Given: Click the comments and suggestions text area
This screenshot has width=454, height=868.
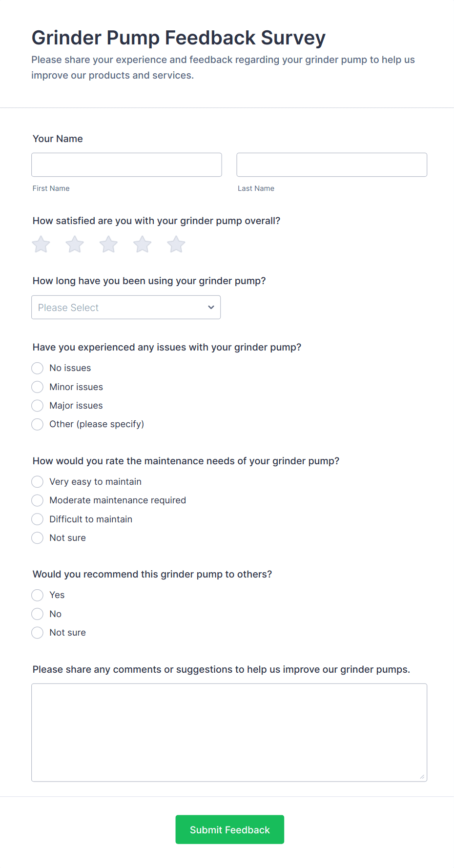Looking at the screenshot, I should click(229, 732).
